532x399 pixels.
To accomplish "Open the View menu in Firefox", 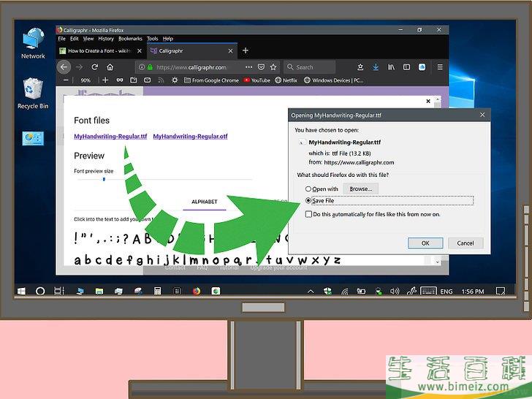I will [88, 39].
